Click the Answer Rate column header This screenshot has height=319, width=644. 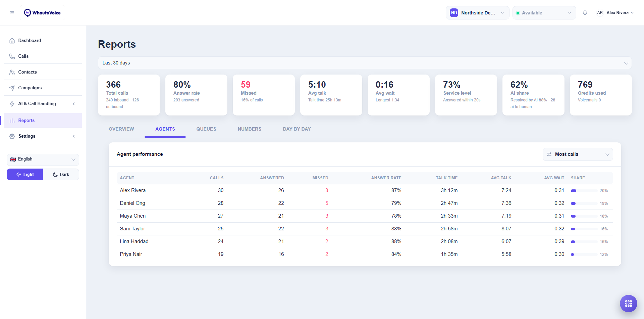click(386, 178)
